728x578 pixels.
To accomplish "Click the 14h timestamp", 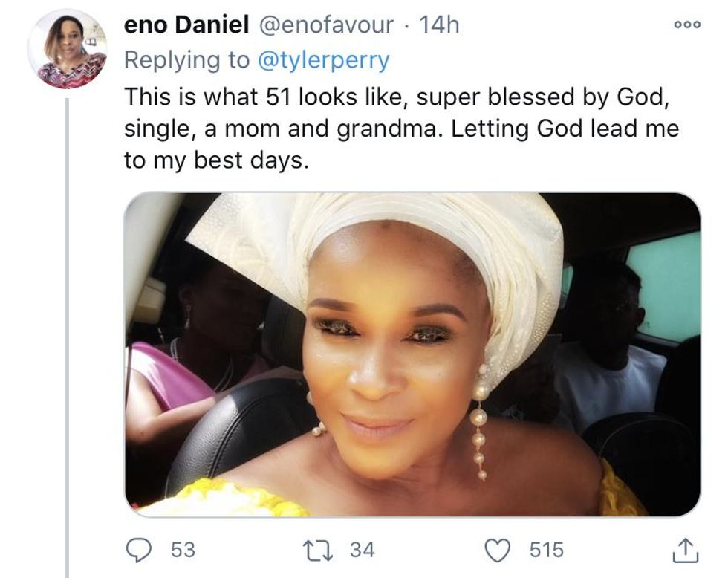I will coord(439,25).
